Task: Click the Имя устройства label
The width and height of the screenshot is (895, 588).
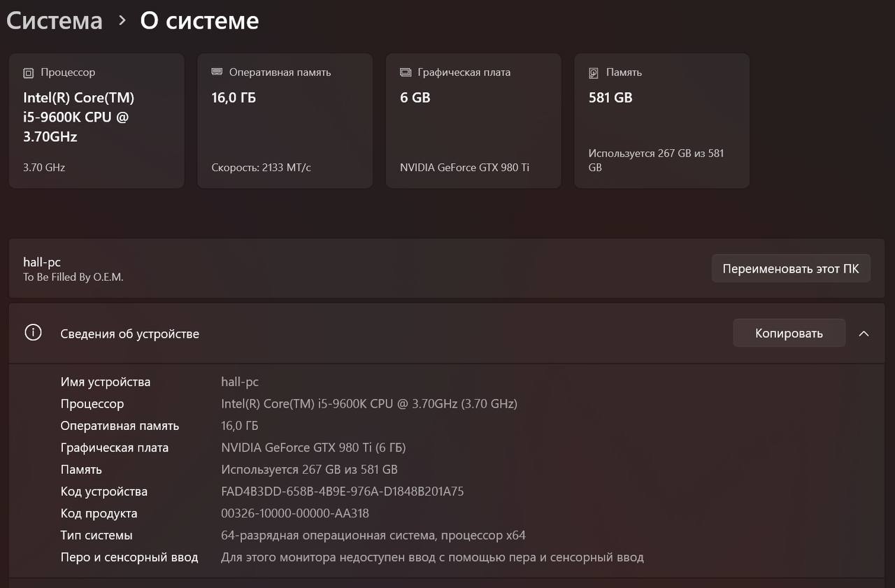Action: tap(106, 382)
